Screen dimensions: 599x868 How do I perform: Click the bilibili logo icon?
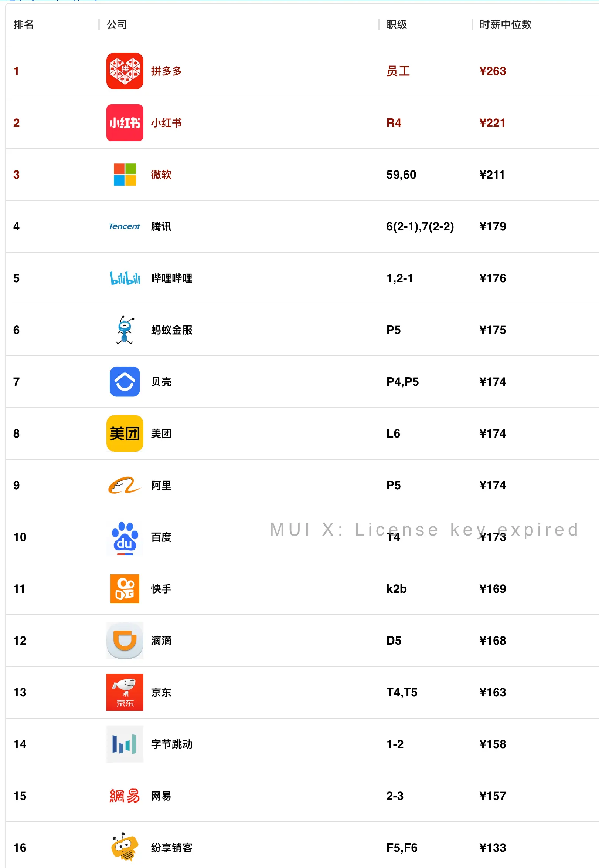pyautogui.click(x=125, y=278)
